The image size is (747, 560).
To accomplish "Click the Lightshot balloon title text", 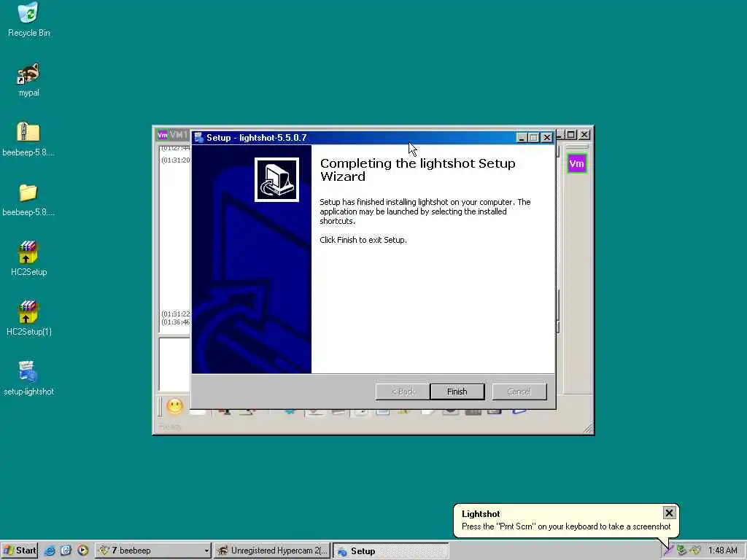I will tap(481, 514).
